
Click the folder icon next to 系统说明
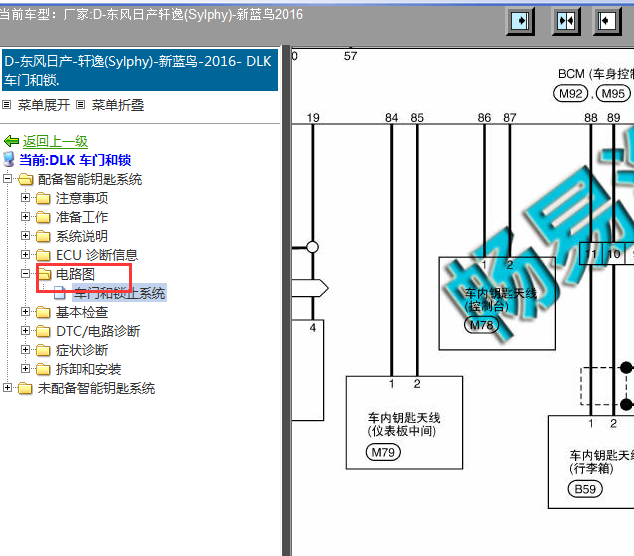click(43, 236)
